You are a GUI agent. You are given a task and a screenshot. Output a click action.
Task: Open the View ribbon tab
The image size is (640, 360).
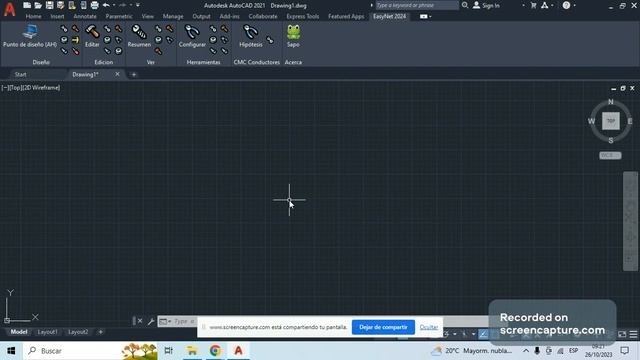[148, 16]
